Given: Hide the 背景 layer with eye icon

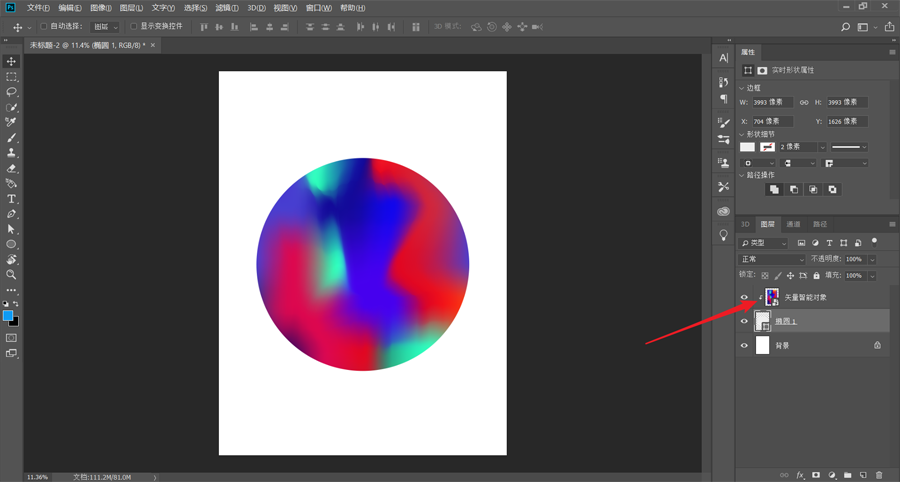Looking at the screenshot, I should 744,346.
